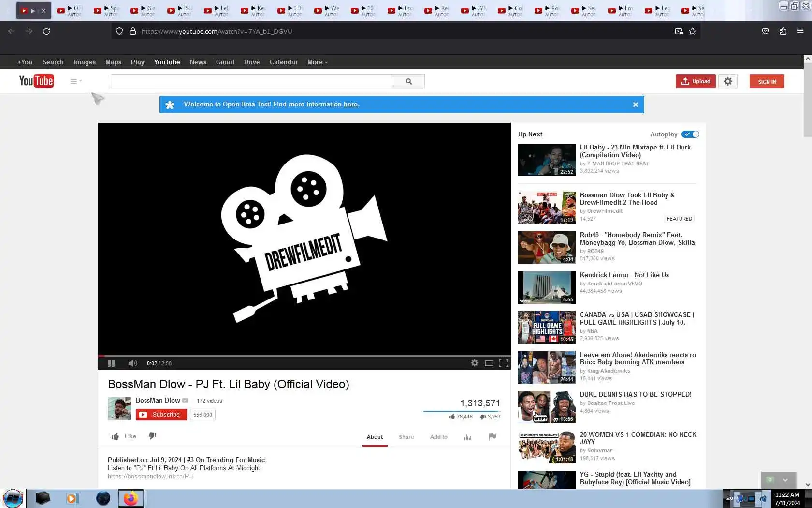This screenshot has height=508, width=812.
Task: Select Images in the Google bar
Action: click(x=85, y=62)
